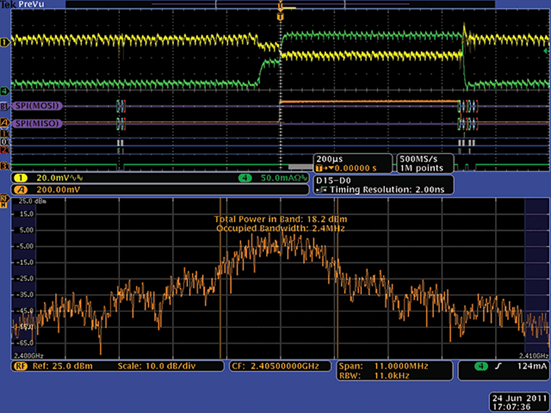The width and height of the screenshot is (551, 413).
Task: Select the yellow channel 1 waveform marker
Action: (5, 43)
